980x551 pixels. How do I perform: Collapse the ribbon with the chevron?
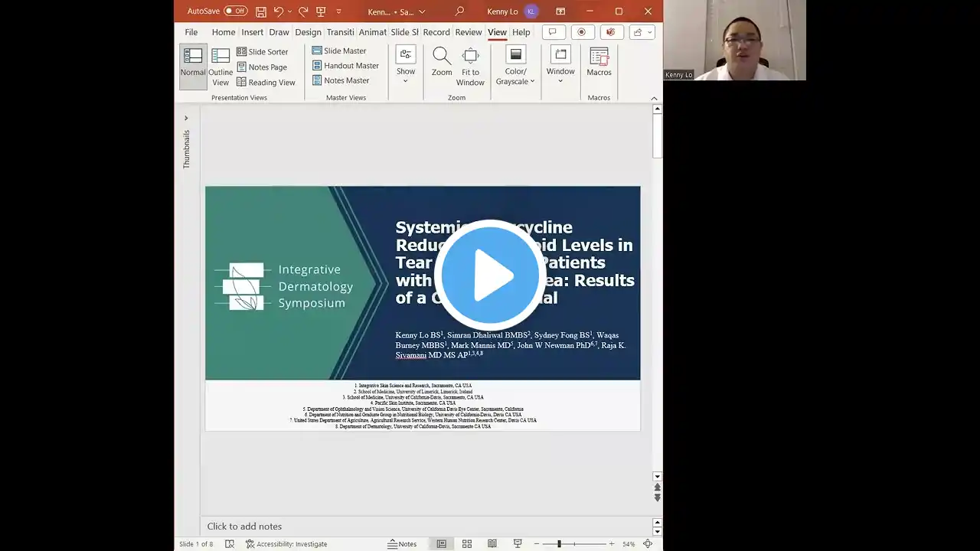654,98
